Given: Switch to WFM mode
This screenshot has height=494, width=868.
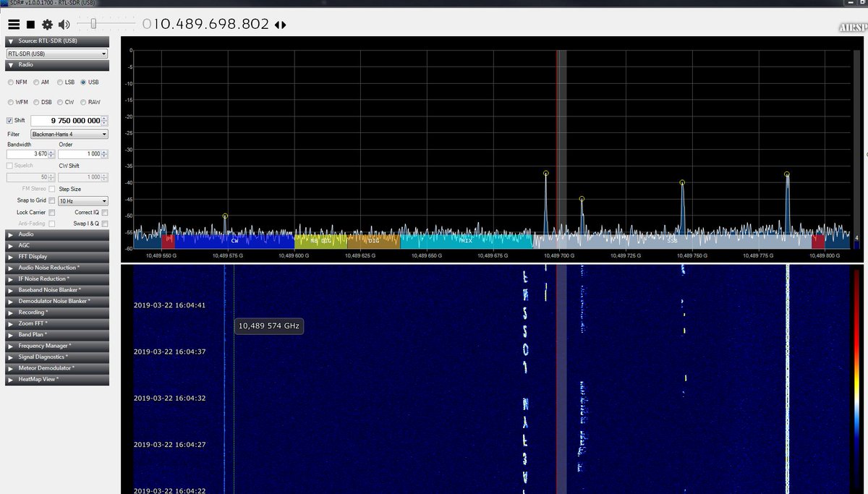Looking at the screenshot, I should pos(10,102).
